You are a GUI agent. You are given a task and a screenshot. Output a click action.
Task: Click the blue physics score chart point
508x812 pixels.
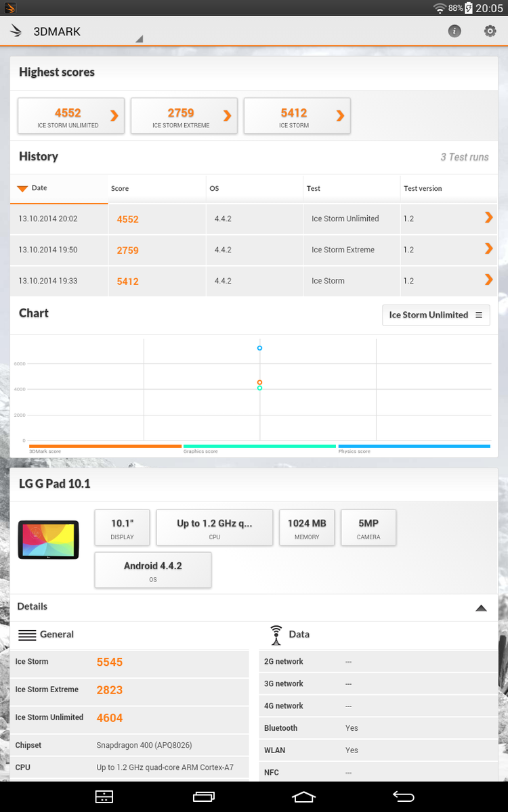(x=259, y=348)
